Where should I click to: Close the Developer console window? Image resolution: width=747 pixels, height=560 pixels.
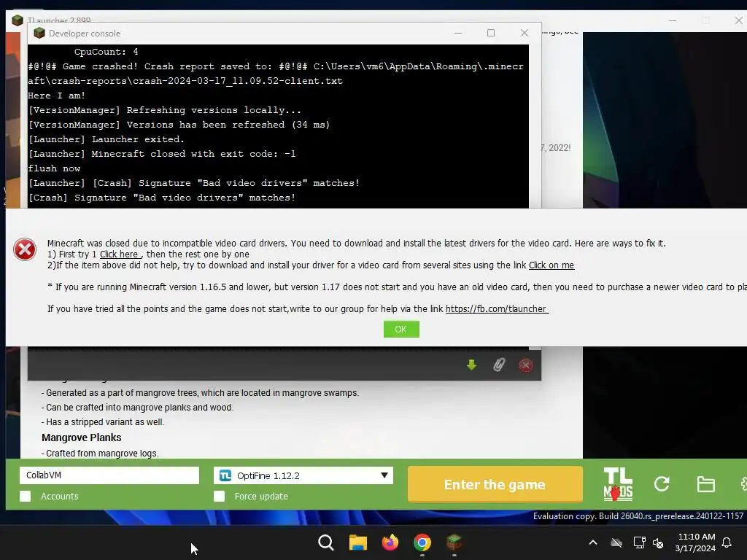coord(524,33)
